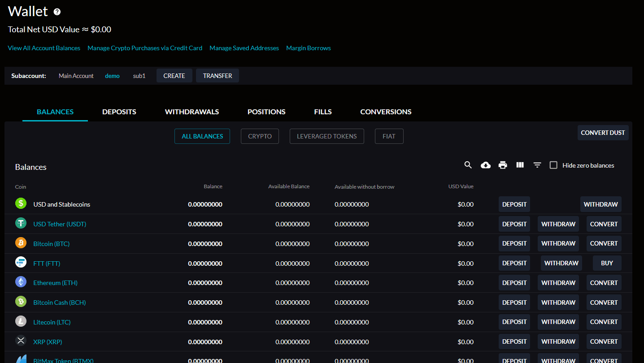Withdraw USD and Stablecoins
The height and width of the screenshot is (363, 644).
(x=600, y=204)
